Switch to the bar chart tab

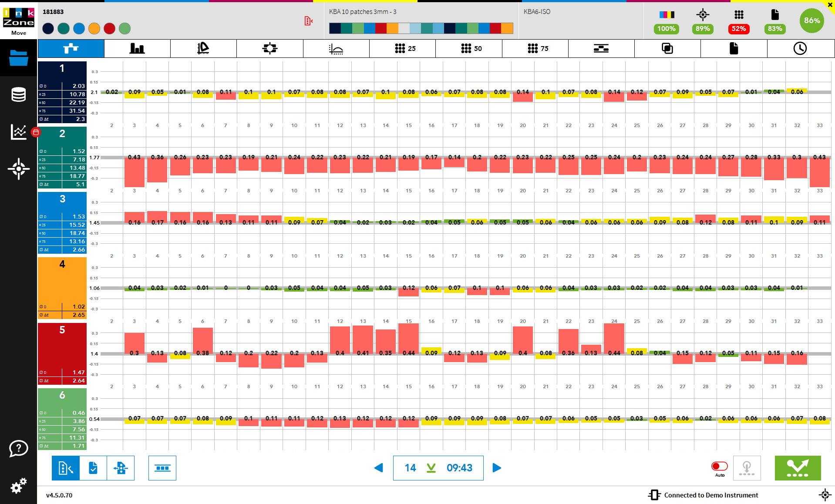point(137,49)
